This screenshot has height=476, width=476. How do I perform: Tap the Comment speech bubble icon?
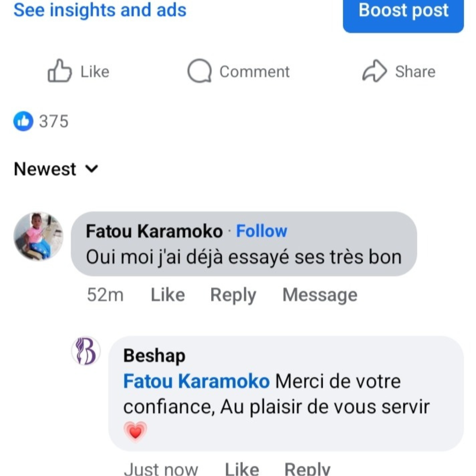199,72
